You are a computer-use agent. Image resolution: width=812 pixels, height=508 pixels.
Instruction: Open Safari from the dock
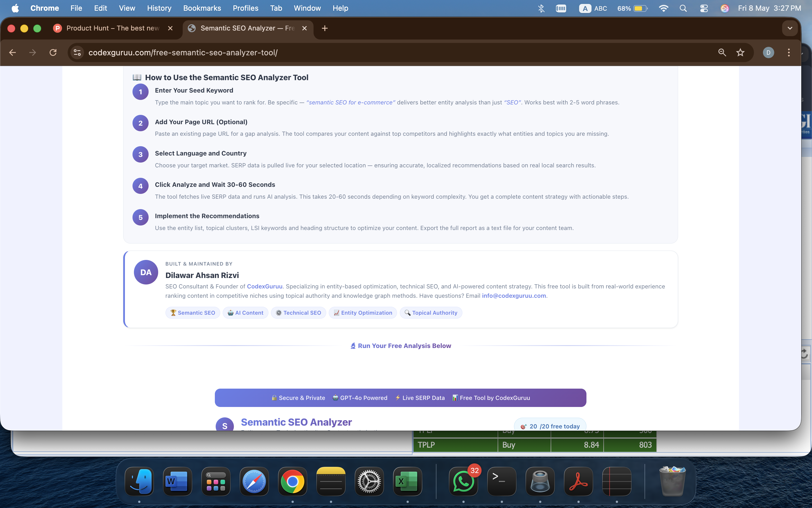(254, 481)
